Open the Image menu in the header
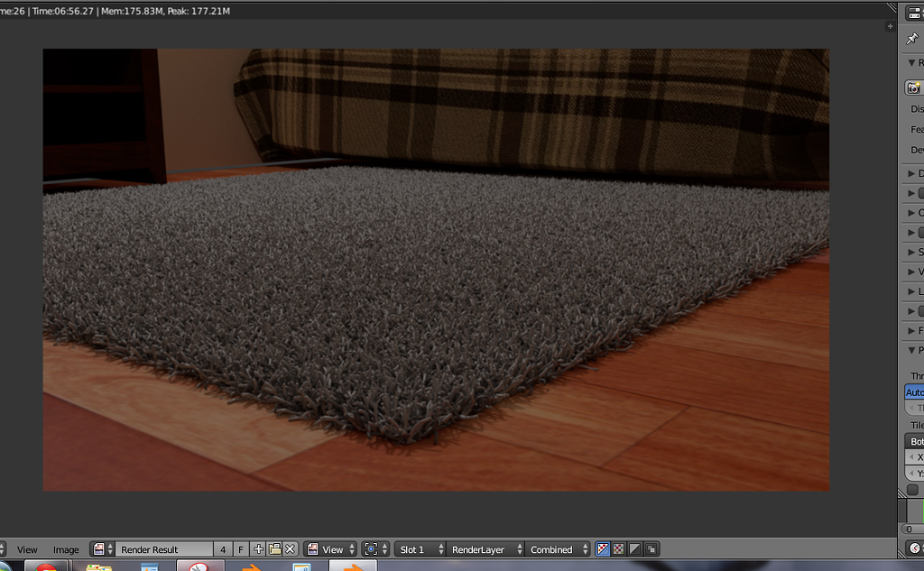 pos(66,549)
